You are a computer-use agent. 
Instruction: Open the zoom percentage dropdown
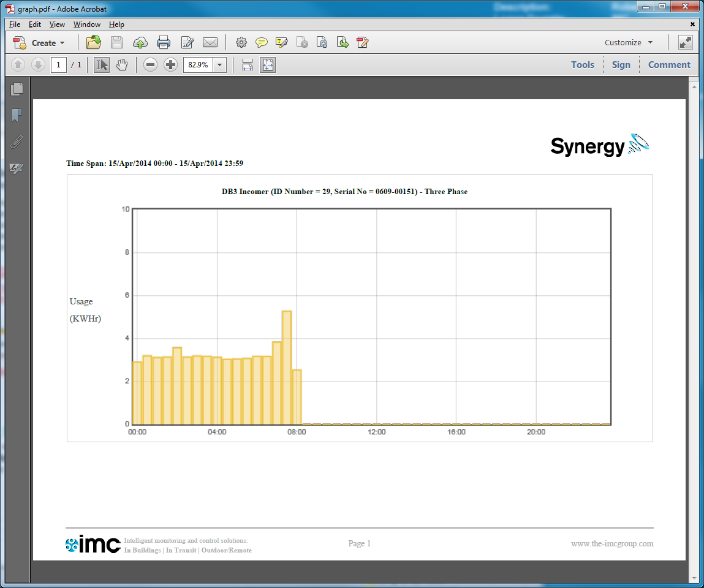point(220,65)
